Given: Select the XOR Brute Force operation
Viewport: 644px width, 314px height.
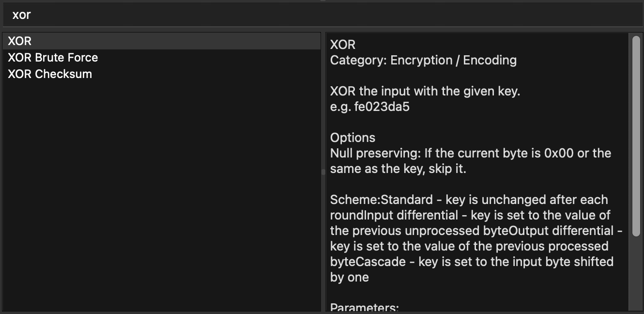Looking at the screenshot, I should (x=53, y=58).
